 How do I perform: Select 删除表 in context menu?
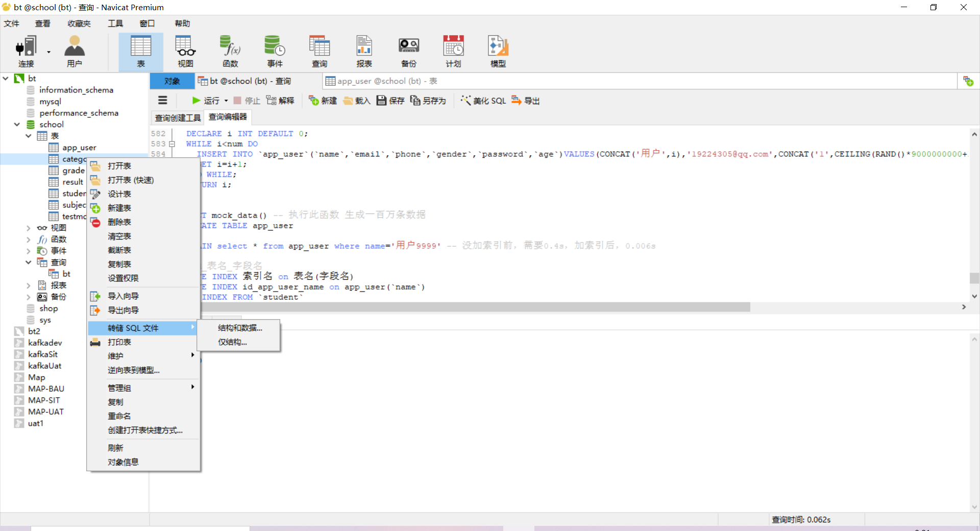pyautogui.click(x=143, y=222)
